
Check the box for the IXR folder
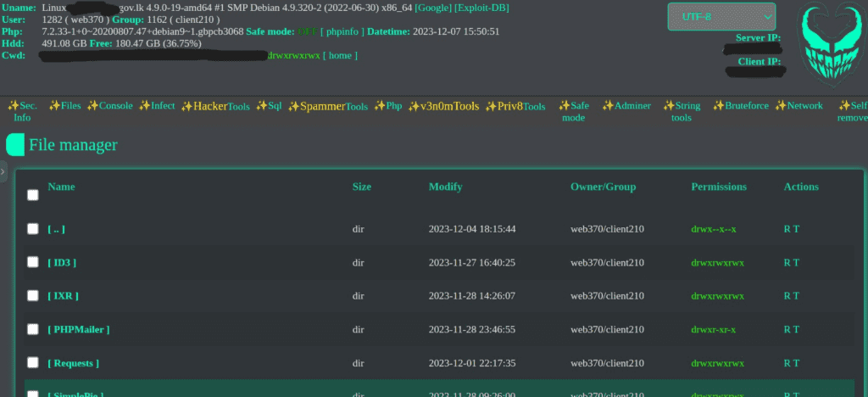[33, 296]
